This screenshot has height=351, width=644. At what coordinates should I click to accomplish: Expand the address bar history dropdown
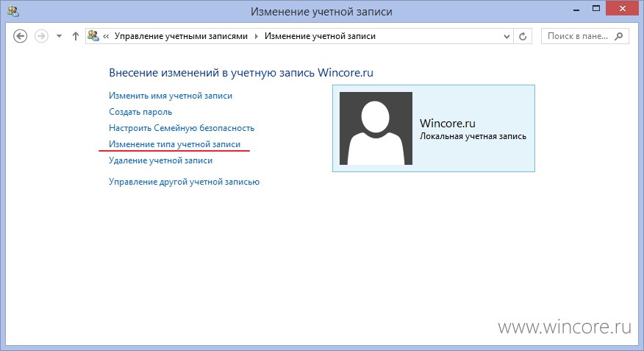point(507,36)
